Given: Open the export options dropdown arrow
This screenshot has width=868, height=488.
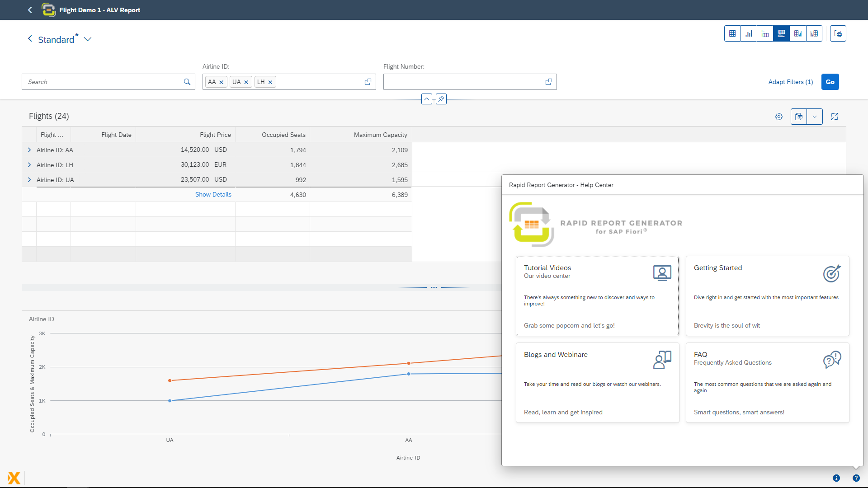Looking at the screenshot, I should coord(815,117).
